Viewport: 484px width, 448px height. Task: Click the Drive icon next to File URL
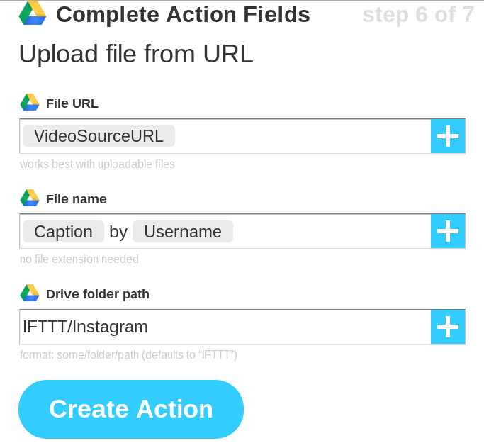30,102
